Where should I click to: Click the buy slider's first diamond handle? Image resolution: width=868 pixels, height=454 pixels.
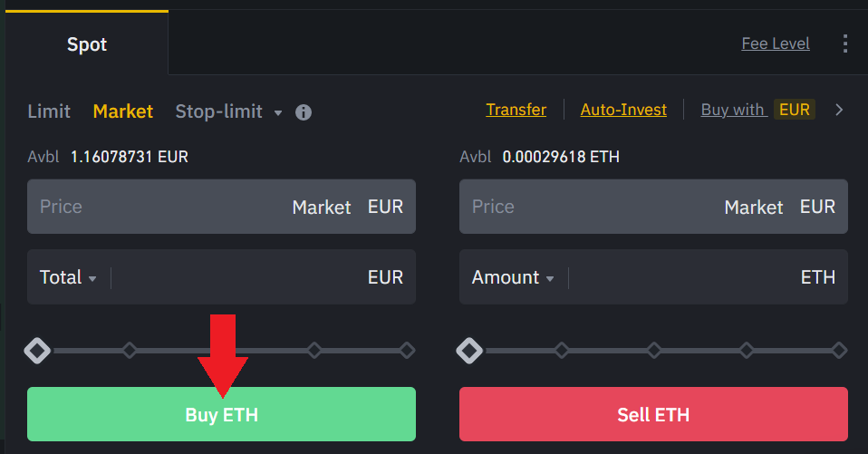37,350
